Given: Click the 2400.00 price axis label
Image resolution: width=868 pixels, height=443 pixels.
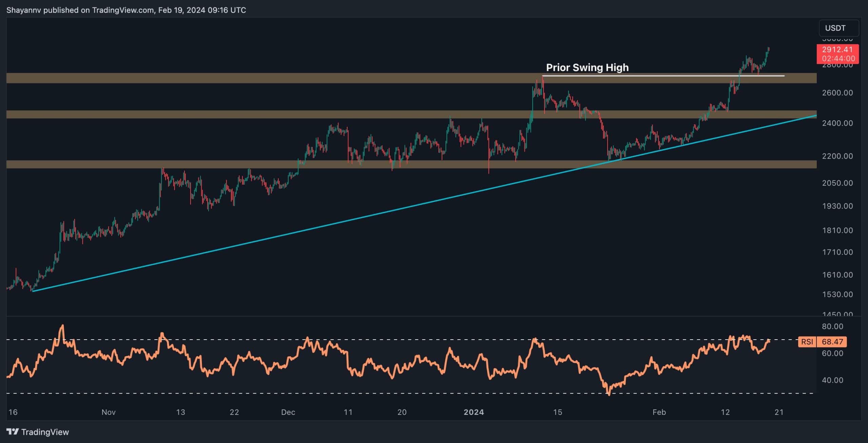Looking at the screenshot, I should tap(837, 123).
